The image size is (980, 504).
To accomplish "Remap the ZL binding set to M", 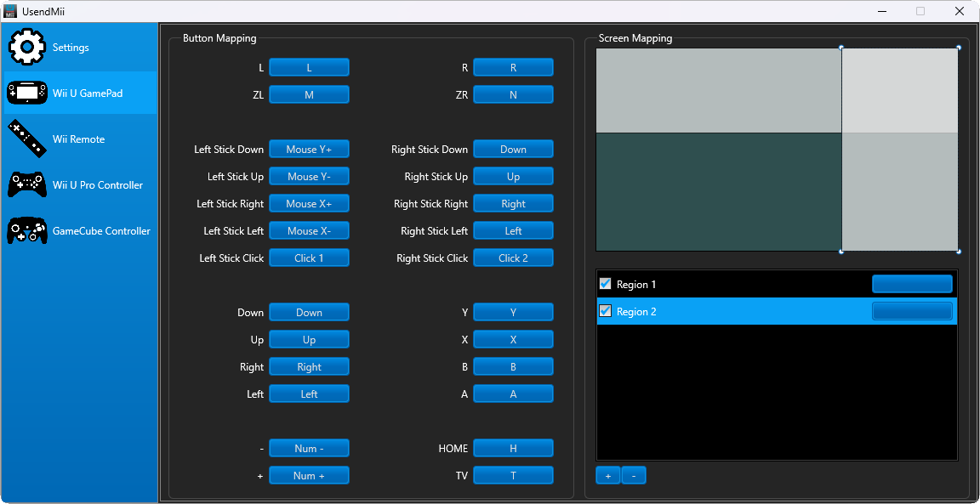I will 309,94.
